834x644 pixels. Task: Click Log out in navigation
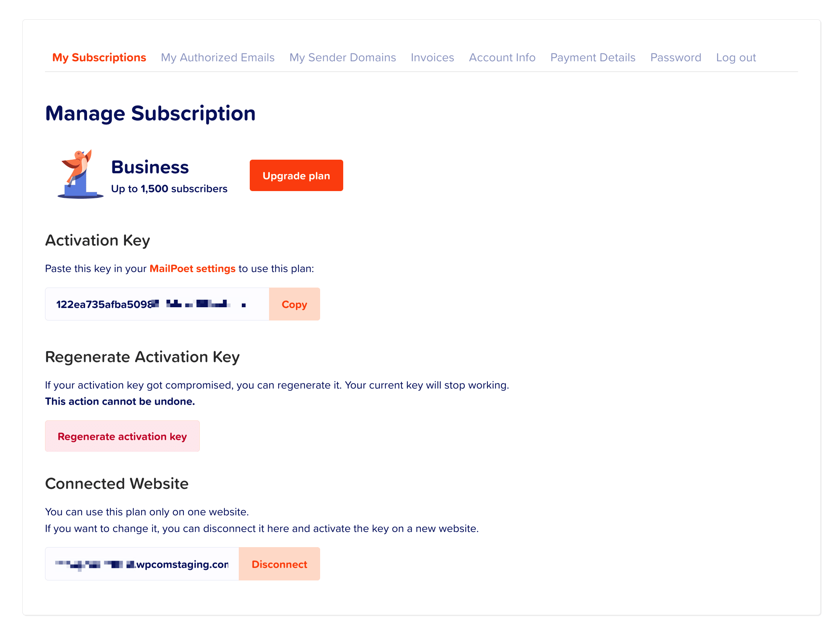point(736,58)
